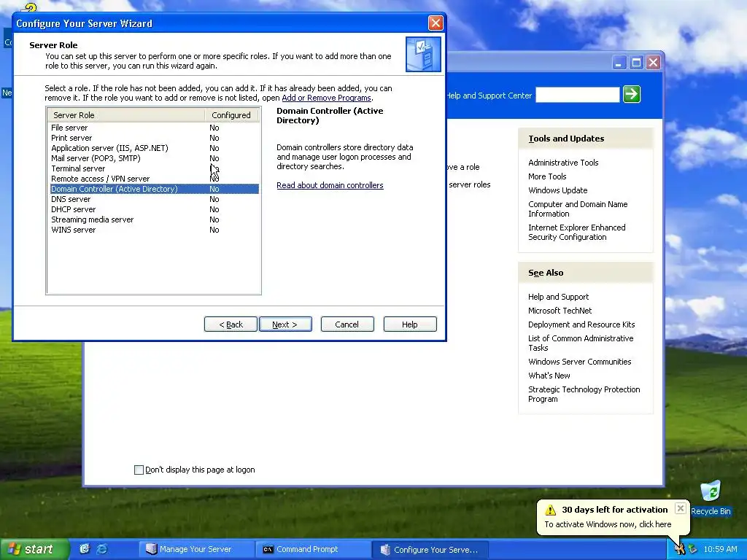Sort by the Configured column header

tap(231, 114)
